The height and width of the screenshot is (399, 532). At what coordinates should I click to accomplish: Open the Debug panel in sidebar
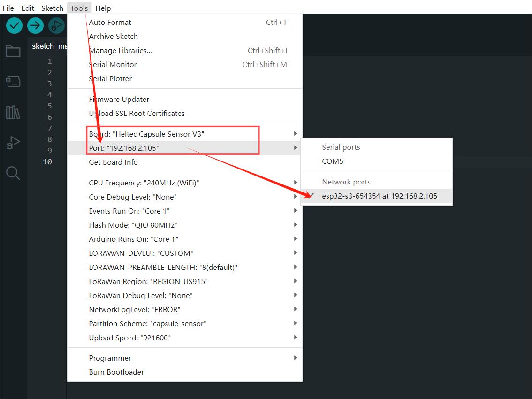coord(13,143)
